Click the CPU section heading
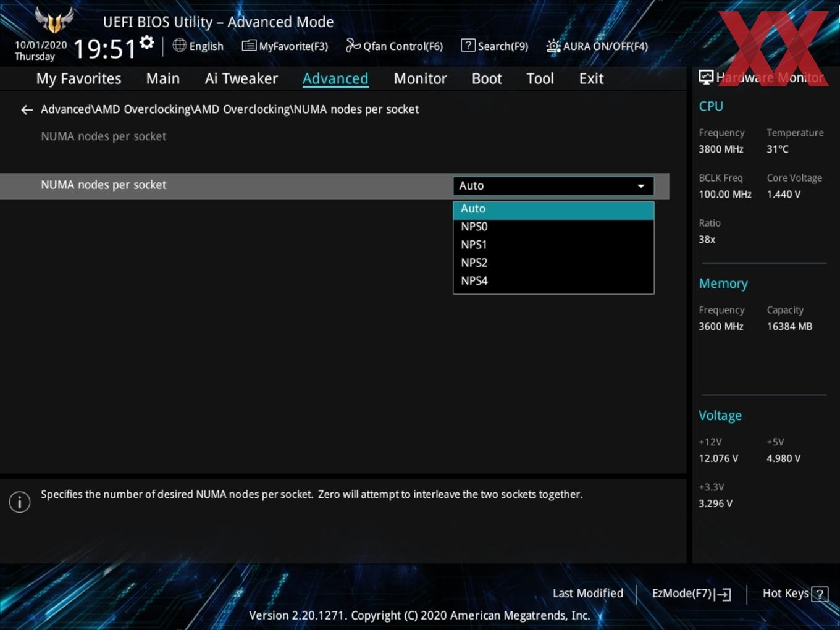 (711, 106)
